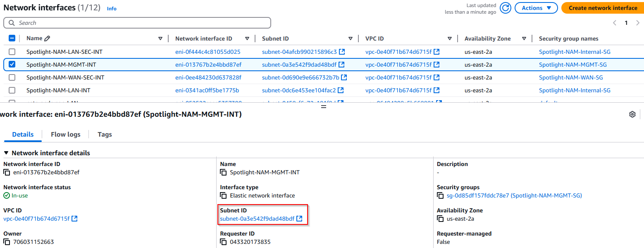The height and width of the screenshot is (248, 644).
Task: Copy the Spotlight-NAM-MGMT-INT name in details
Action: click(x=223, y=172)
